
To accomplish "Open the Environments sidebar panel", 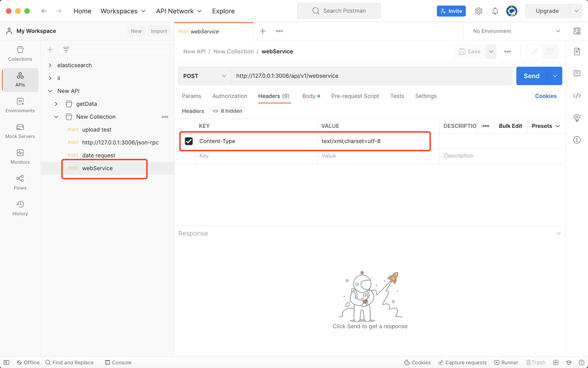I will tap(20, 105).
